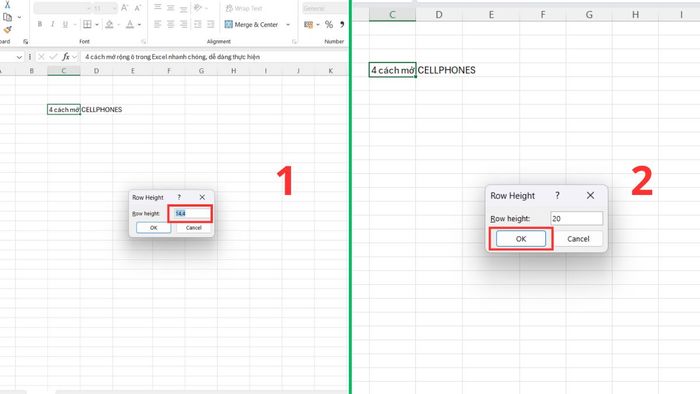Image resolution: width=700 pixels, height=394 pixels.
Task: Align text right in the cell
Action: [183, 24]
